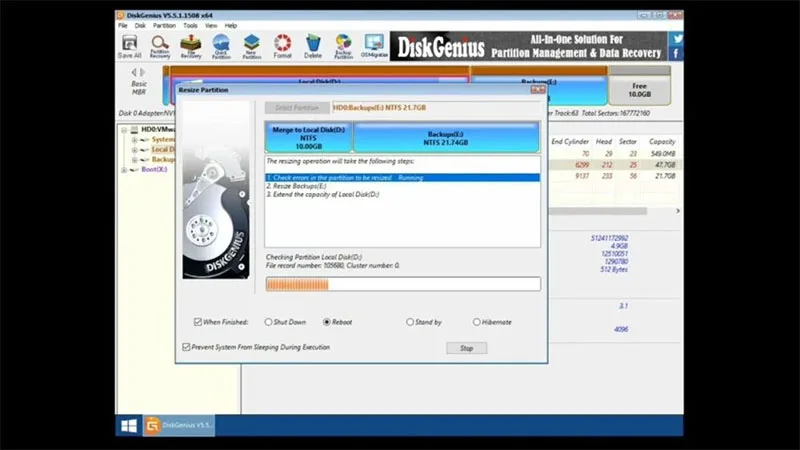Click the 549.0MB capacity cell

663,154
